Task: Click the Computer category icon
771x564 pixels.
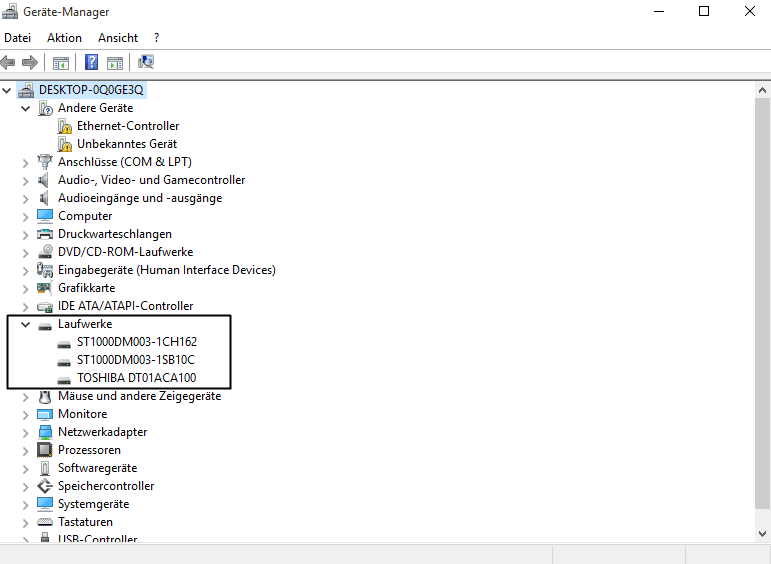Action: (45, 216)
